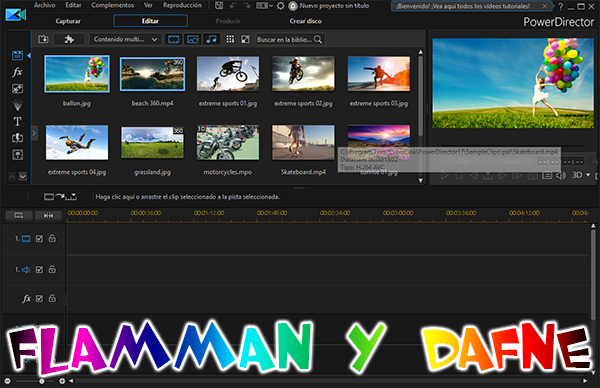Redo the last action
Viewport: 600px width, 388px height.
247,6
